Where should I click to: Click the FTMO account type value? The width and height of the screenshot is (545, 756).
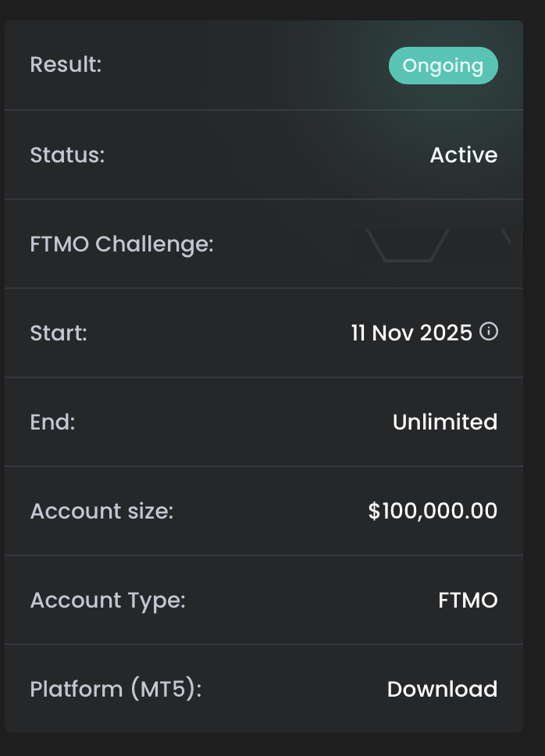click(x=468, y=600)
